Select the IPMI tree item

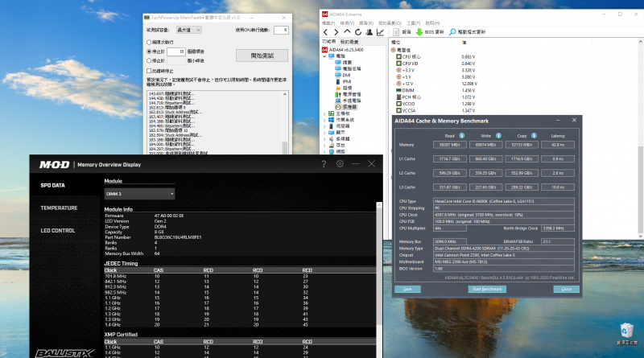[x=343, y=82]
